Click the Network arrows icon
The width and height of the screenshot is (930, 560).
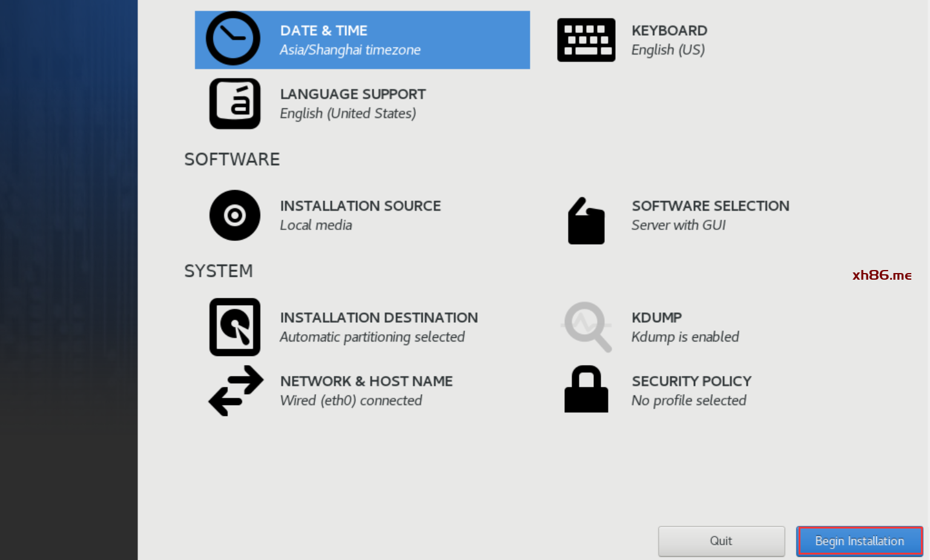[236, 390]
